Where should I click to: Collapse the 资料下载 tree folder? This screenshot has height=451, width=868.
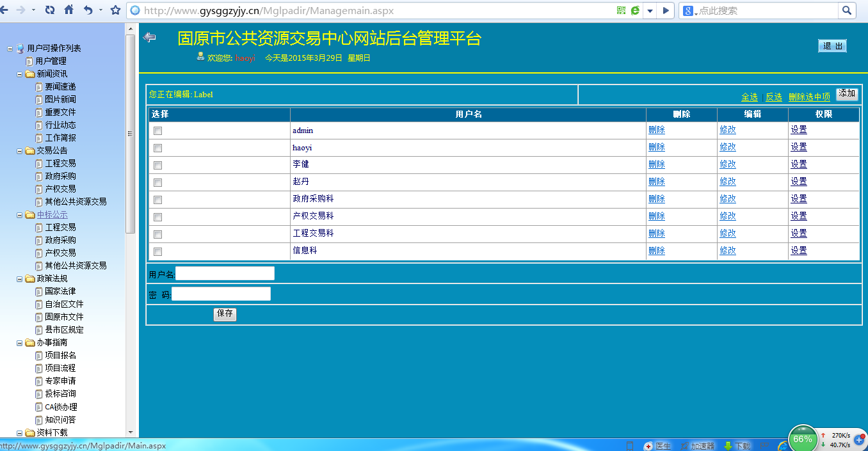pos(20,432)
